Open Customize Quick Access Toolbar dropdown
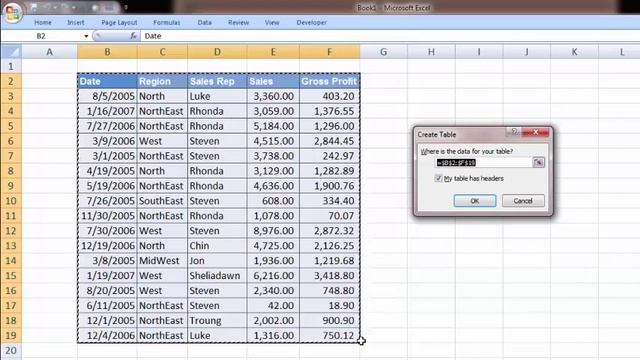Viewport: 640px width, 360px height. [x=126, y=7]
